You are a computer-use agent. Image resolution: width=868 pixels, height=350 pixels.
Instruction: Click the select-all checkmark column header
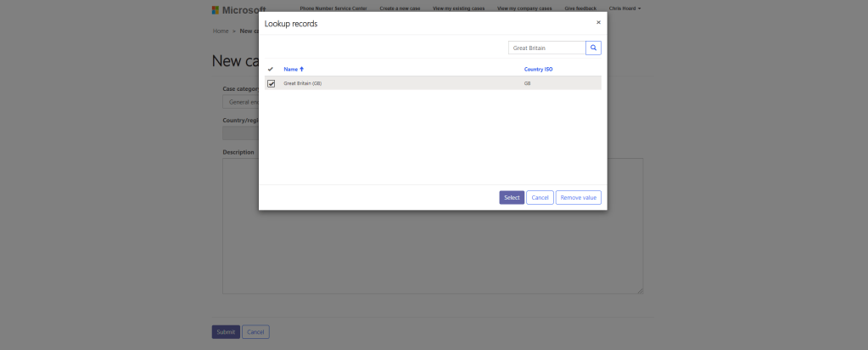(x=271, y=69)
